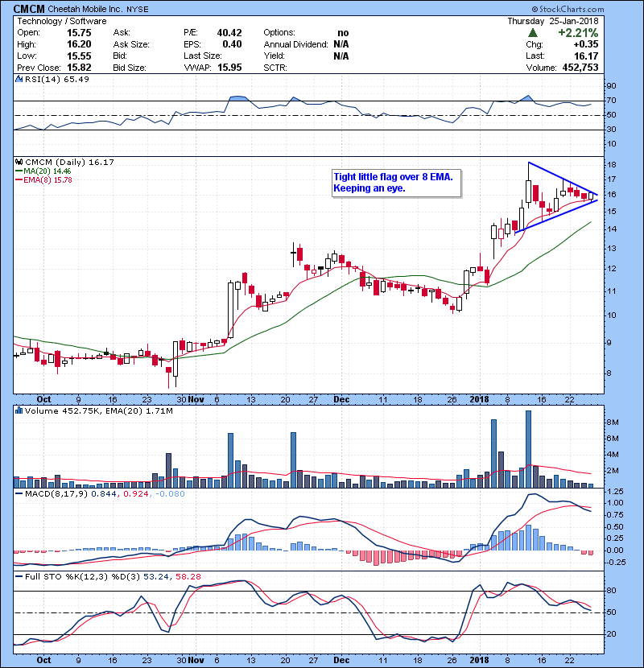Click the Chg value +0.35
644x668 pixels.
[x=585, y=44]
